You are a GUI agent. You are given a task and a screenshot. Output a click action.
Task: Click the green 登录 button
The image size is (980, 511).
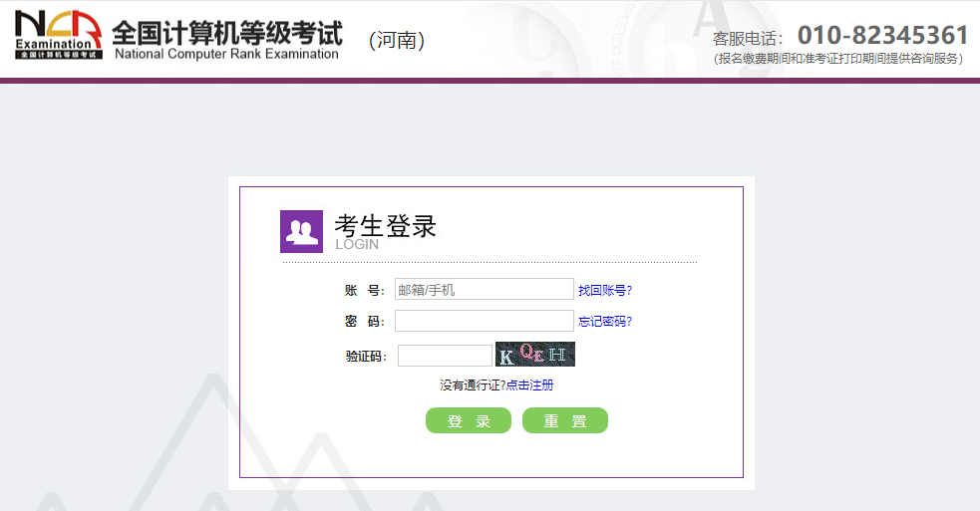click(x=469, y=420)
